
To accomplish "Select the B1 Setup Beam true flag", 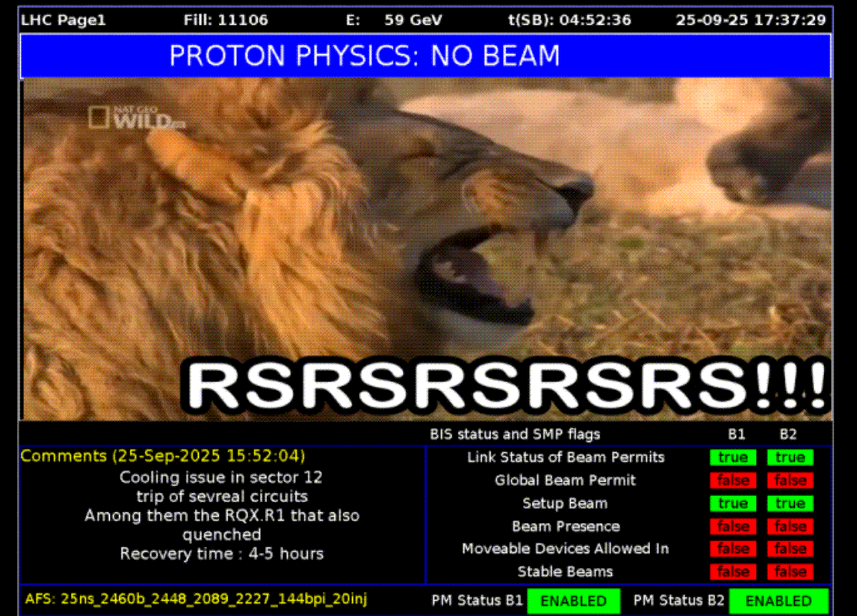I will pos(732,504).
